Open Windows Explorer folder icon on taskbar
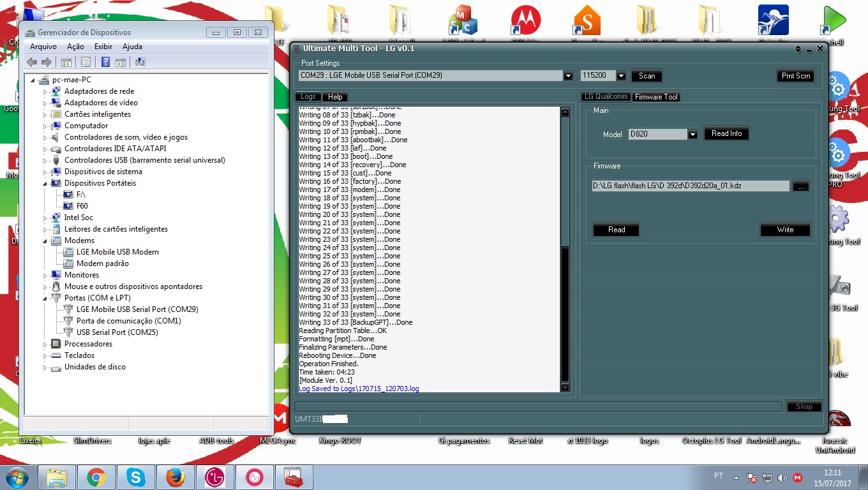 point(57,477)
